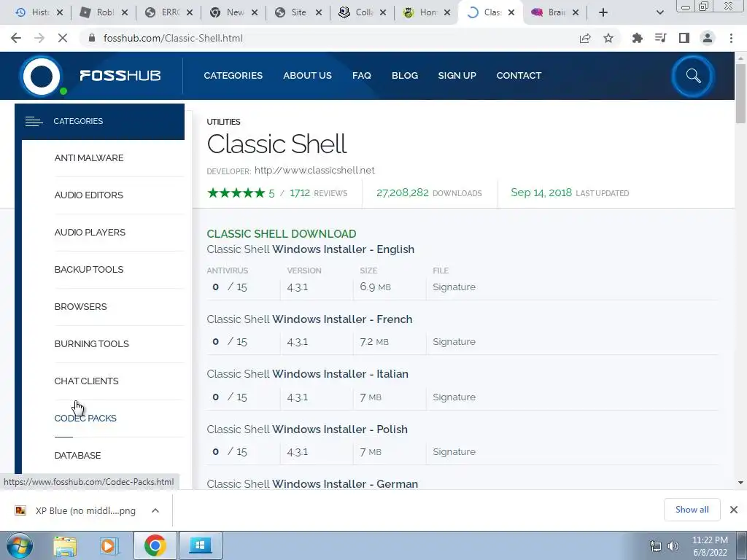Expand the tab search dropdown arrow

pyautogui.click(x=659, y=12)
